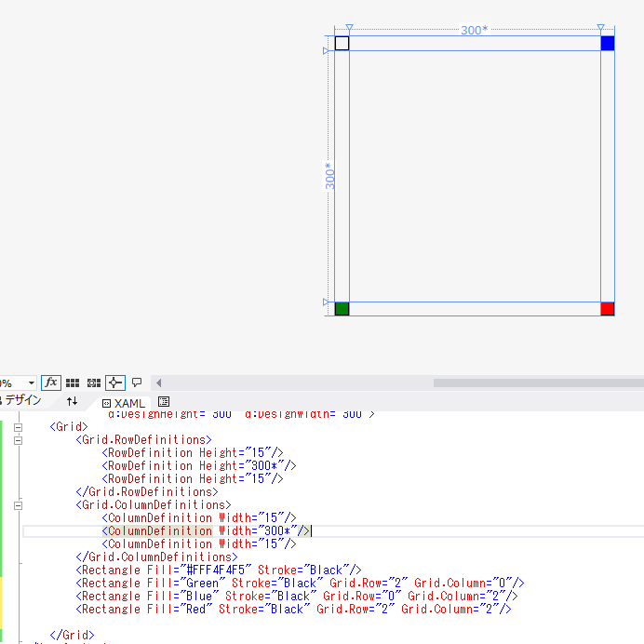Click the lower row gridline triangle handle on left rail
This screenshot has width=644, height=644.
pyautogui.click(x=326, y=302)
